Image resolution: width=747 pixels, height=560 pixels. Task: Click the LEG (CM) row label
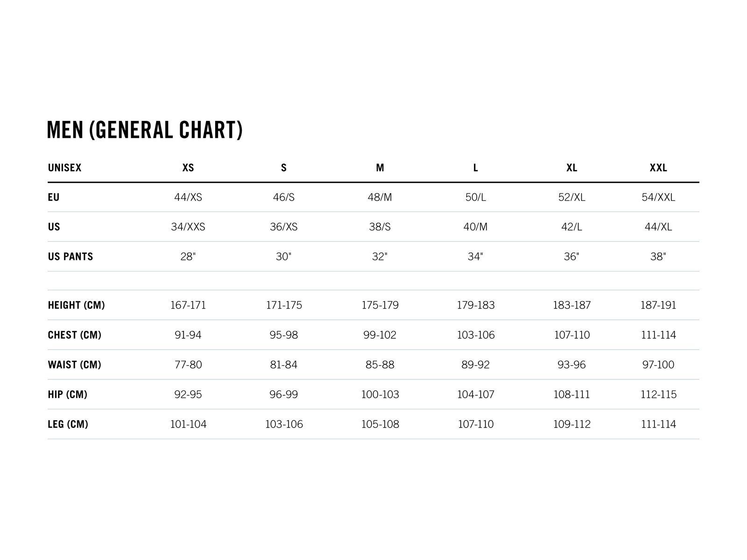(68, 424)
